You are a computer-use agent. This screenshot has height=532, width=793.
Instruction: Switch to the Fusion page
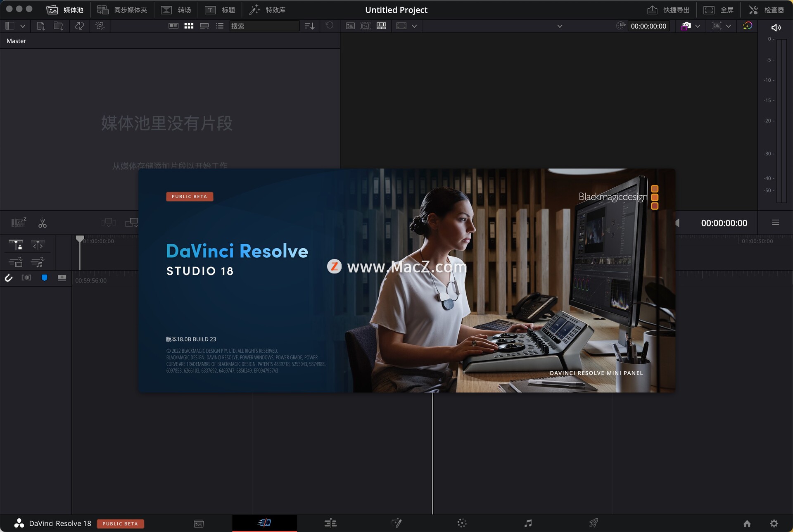396,523
